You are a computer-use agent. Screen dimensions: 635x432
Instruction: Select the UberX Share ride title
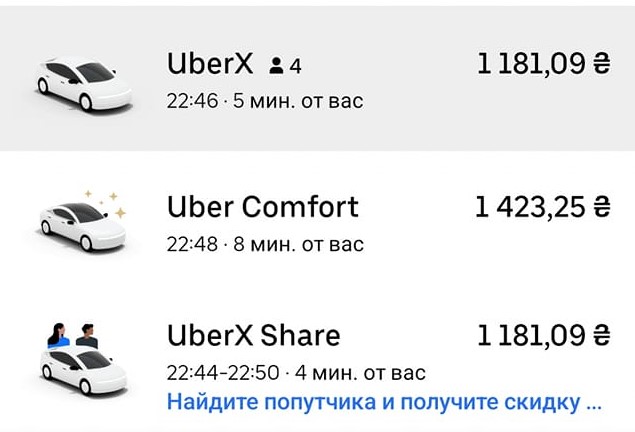(x=253, y=335)
